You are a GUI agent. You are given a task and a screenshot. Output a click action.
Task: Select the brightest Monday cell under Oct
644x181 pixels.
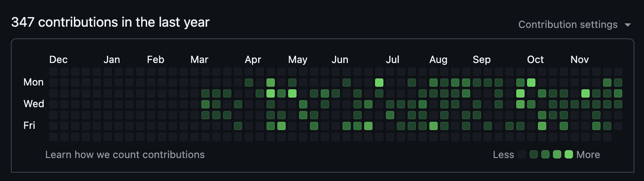coord(531,82)
